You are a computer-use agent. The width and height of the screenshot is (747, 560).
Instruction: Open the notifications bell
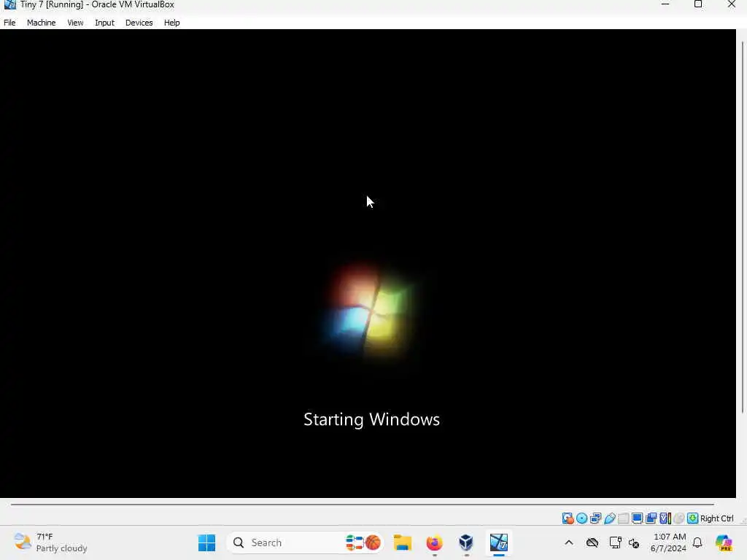[697, 542]
